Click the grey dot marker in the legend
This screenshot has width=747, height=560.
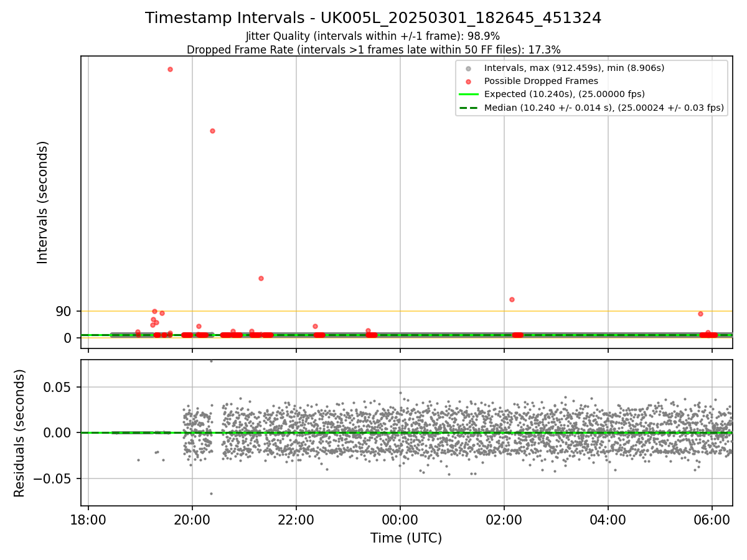coord(469,68)
